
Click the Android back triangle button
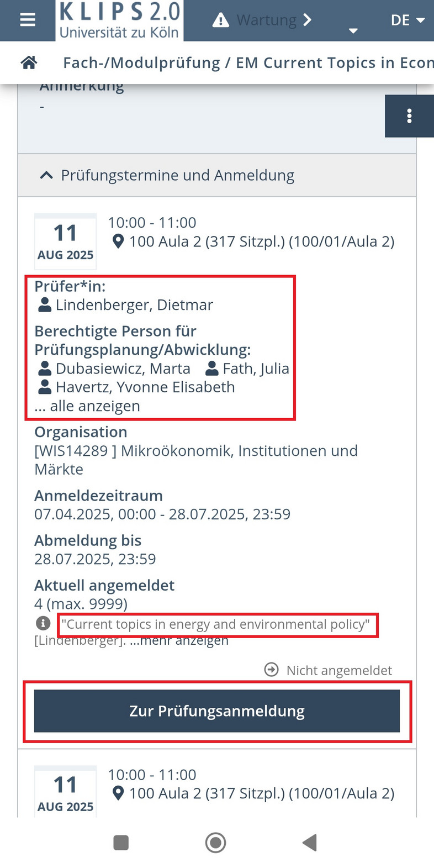pos(310,843)
